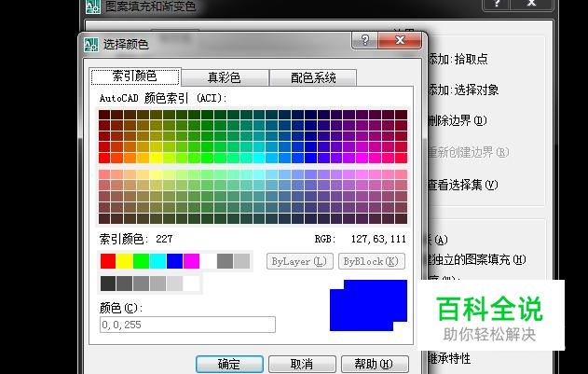Viewport: 588px width, 374px height.
Task: Click the question-mark help icon in 选择颜色 title bar
Action: tap(364, 40)
